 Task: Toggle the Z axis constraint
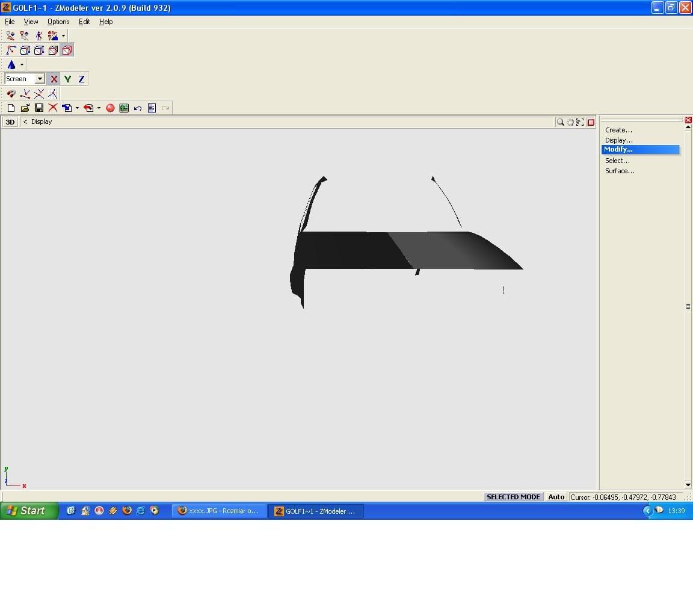tap(81, 79)
